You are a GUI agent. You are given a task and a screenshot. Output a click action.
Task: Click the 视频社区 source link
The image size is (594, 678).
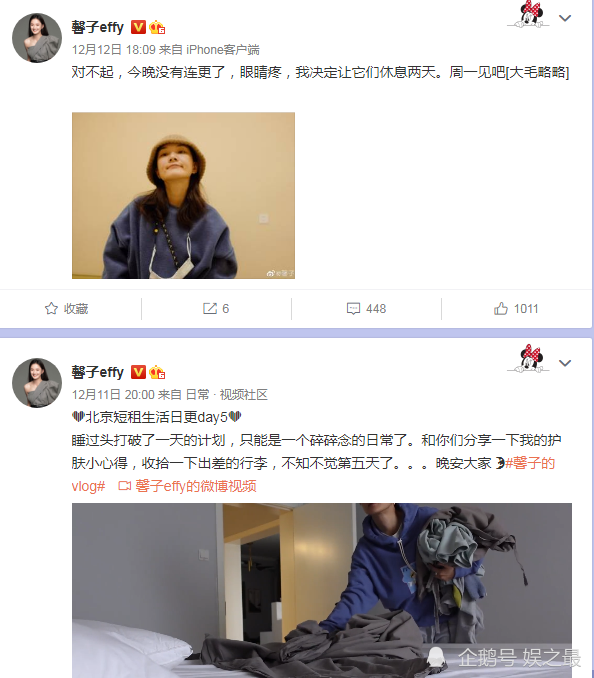click(243, 394)
